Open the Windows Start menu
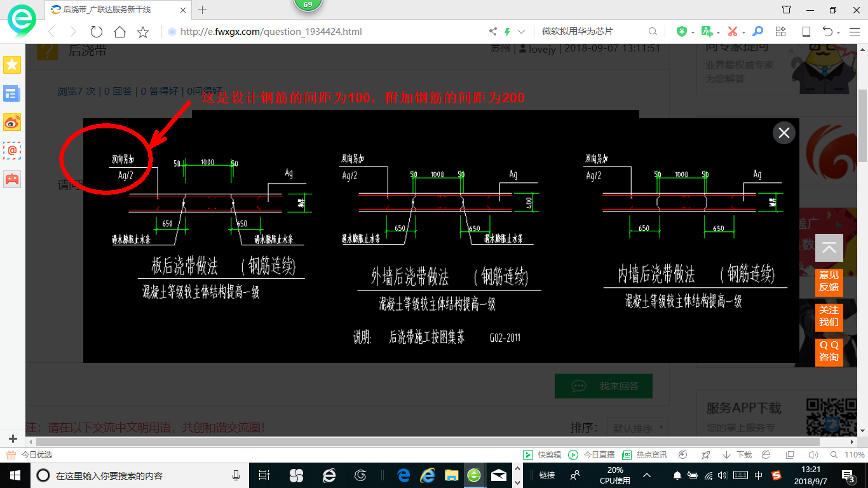Viewport: 868px width, 488px height. tap(15, 475)
